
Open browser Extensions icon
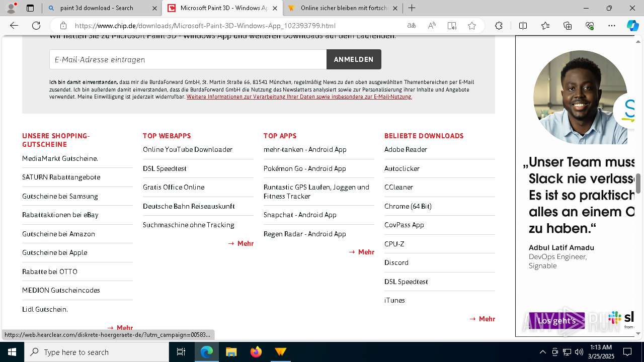499,26
